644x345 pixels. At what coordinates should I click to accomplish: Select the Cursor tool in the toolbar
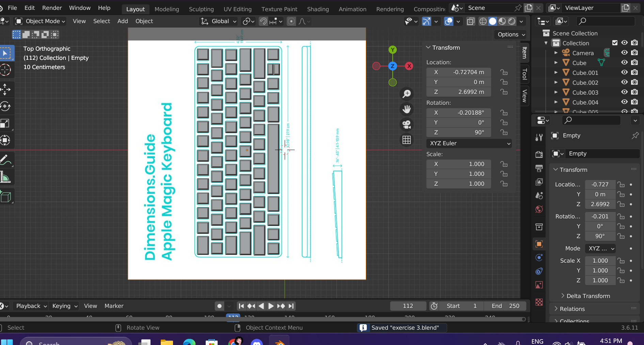[x=5, y=70]
